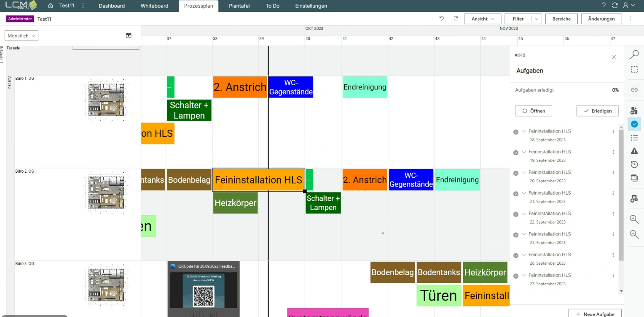Select the orange Feininstallation HLS block
Image resolution: width=644 pixels, height=317 pixels.
tap(258, 180)
